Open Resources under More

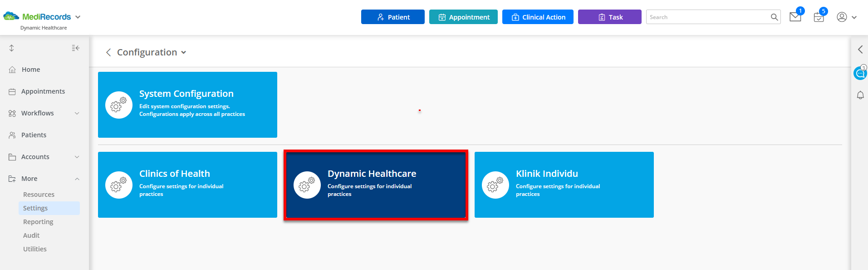[39, 195]
